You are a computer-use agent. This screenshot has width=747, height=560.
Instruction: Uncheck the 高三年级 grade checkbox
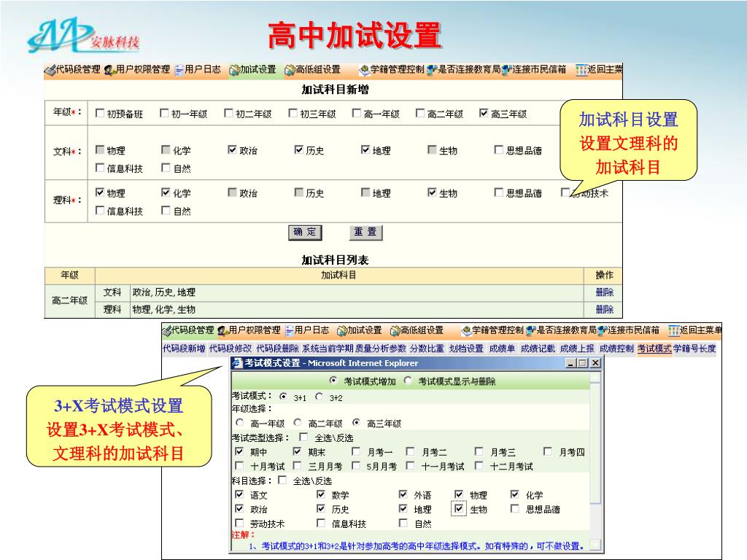point(484,113)
